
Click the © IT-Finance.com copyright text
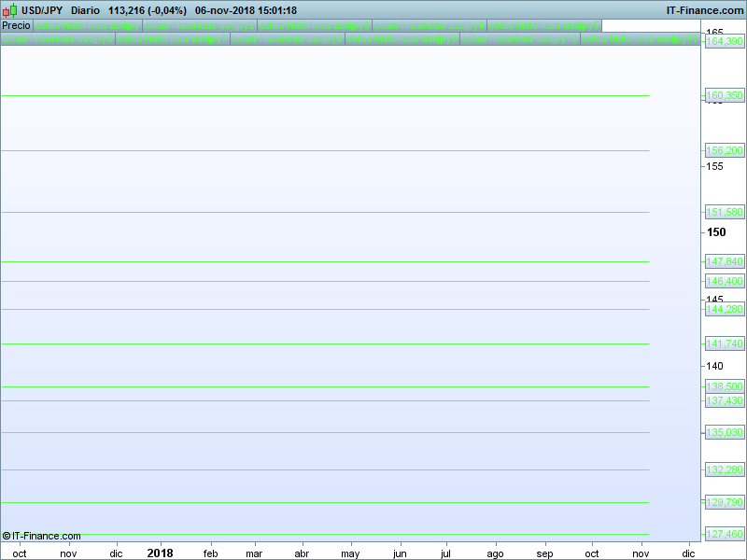[x=42, y=536]
